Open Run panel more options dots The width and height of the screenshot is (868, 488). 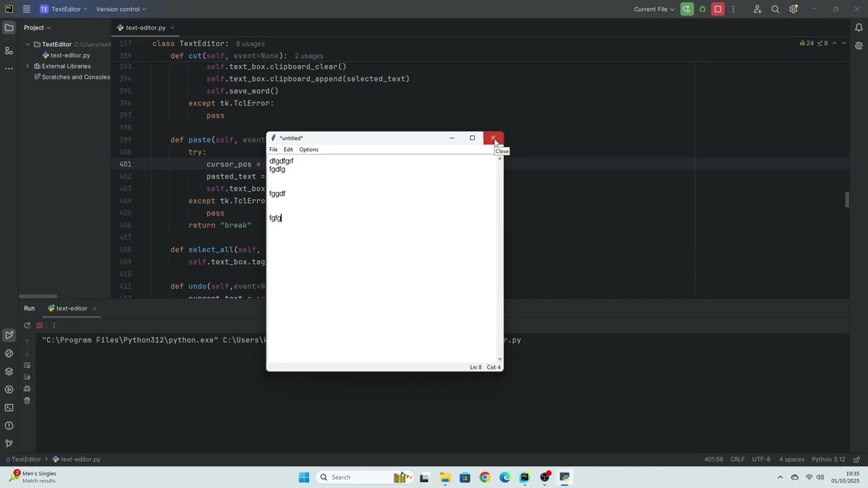tap(54, 325)
